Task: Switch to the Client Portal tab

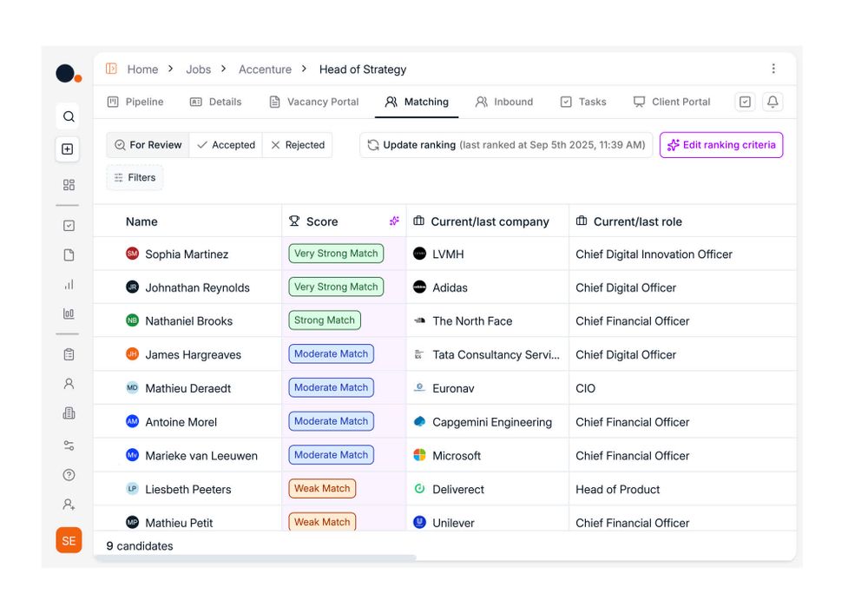Action: 672,102
